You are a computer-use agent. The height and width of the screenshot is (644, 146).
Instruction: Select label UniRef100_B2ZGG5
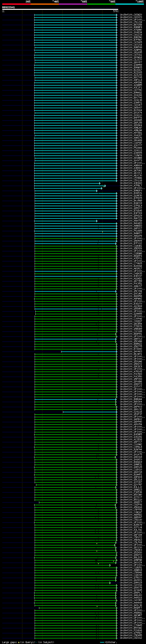pyautogui.click(x=131, y=72)
